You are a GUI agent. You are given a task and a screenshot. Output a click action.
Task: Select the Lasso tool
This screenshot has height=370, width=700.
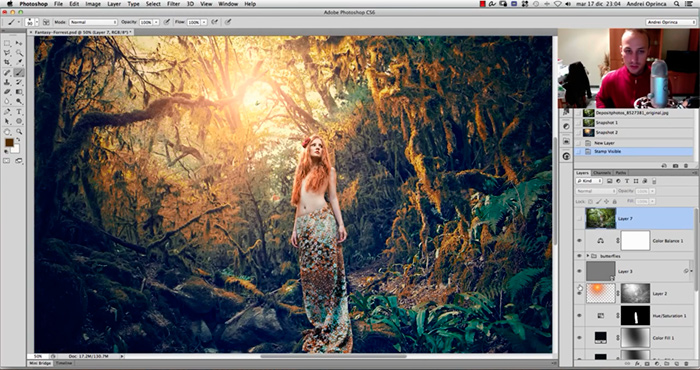pyautogui.click(x=8, y=53)
